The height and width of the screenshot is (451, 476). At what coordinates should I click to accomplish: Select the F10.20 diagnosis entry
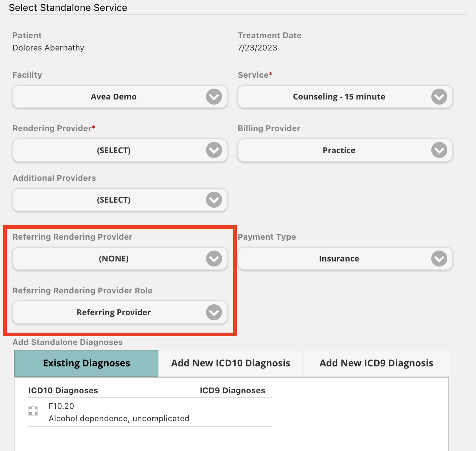(119, 412)
